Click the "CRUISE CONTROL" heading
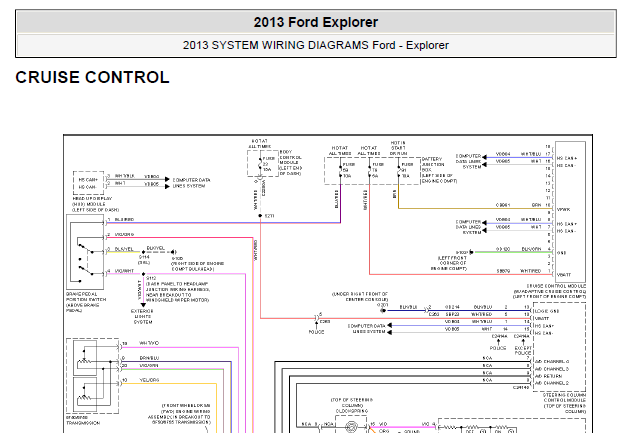Viewport: 625px width, 433px height. [x=92, y=77]
